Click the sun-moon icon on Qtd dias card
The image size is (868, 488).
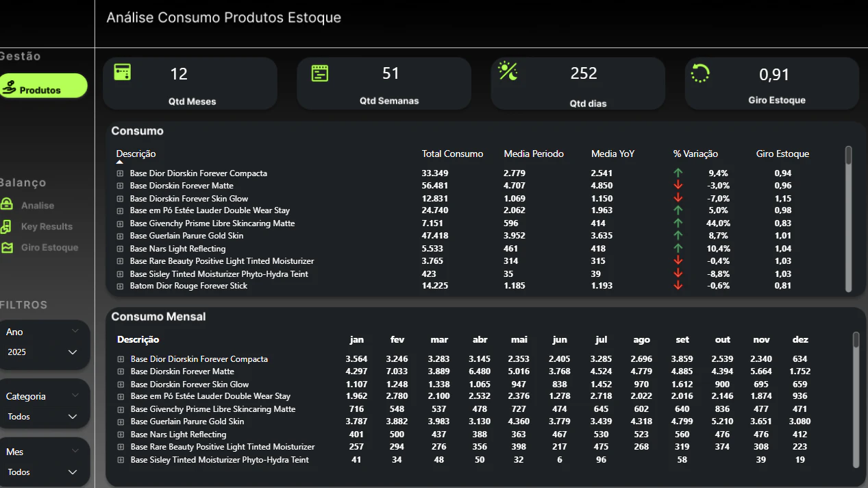pyautogui.click(x=508, y=71)
